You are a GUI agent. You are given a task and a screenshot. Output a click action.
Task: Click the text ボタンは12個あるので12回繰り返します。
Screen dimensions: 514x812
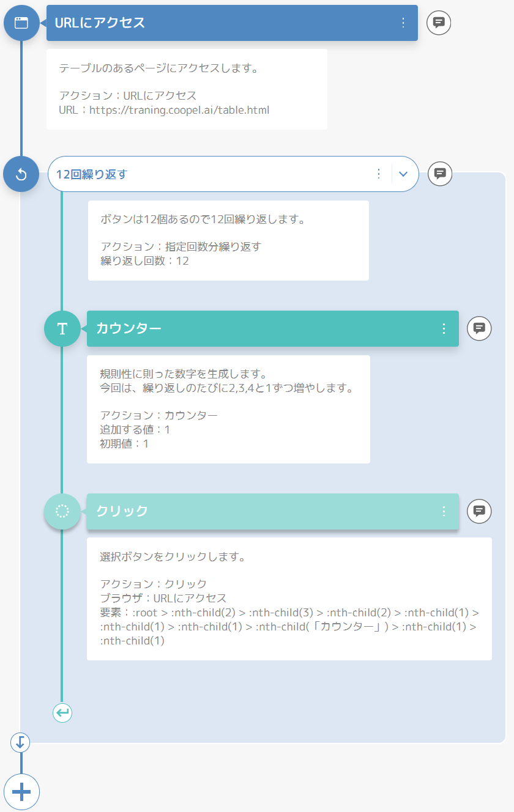tap(203, 220)
